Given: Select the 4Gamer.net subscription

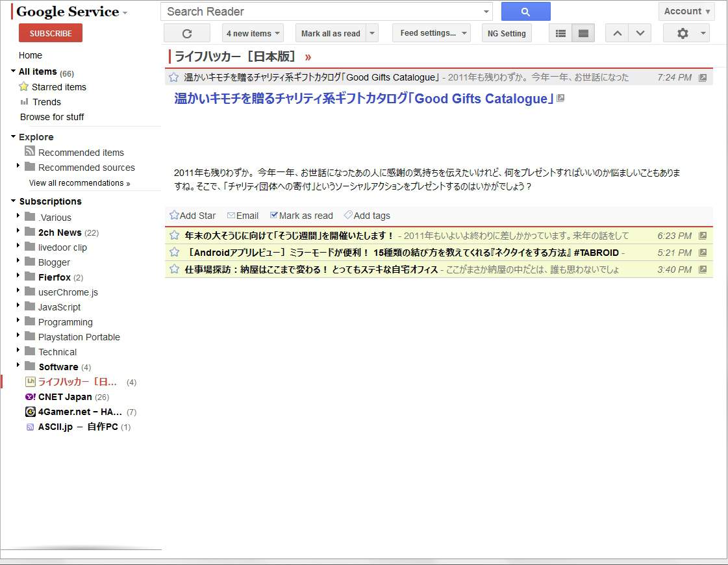Looking at the screenshot, I should 80,412.
